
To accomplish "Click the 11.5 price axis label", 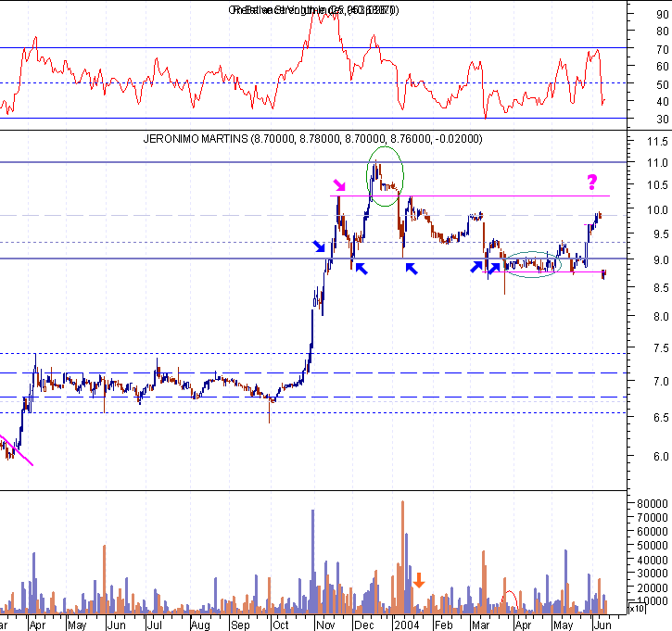I will (657, 142).
